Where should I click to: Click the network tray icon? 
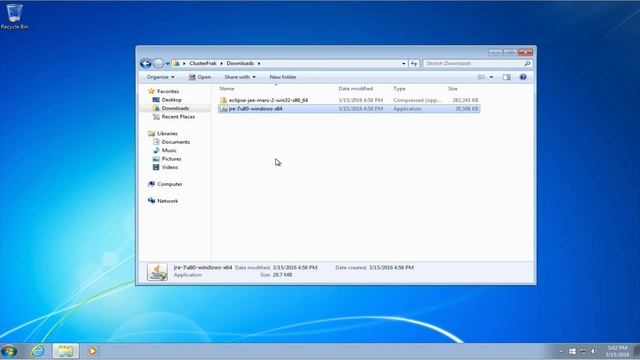(583, 351)
